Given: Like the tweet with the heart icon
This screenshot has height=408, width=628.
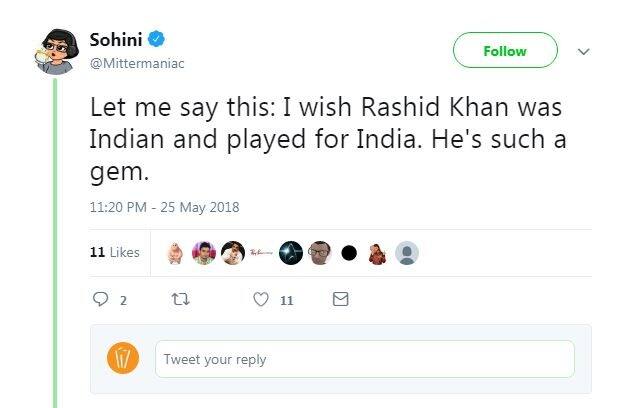Looking at the screenshot, I should 262,299.
